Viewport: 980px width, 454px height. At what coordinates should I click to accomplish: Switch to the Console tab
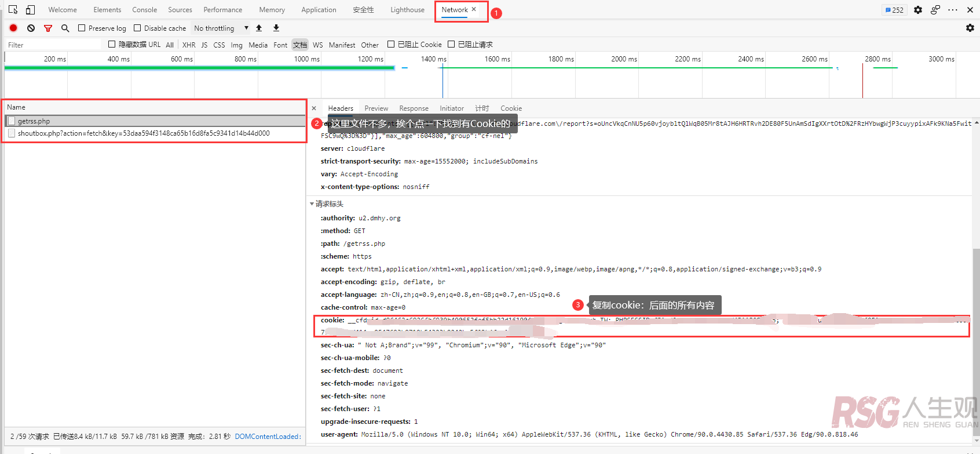(x=144, y=10)
